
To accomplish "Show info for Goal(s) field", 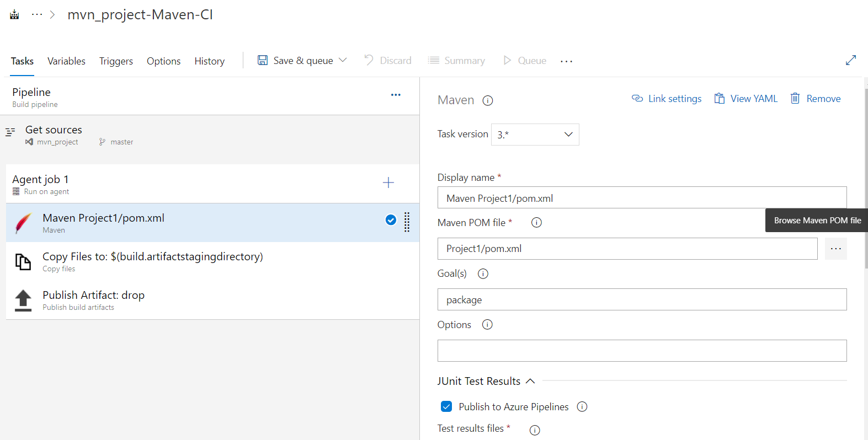I will (x=483, y=273).
